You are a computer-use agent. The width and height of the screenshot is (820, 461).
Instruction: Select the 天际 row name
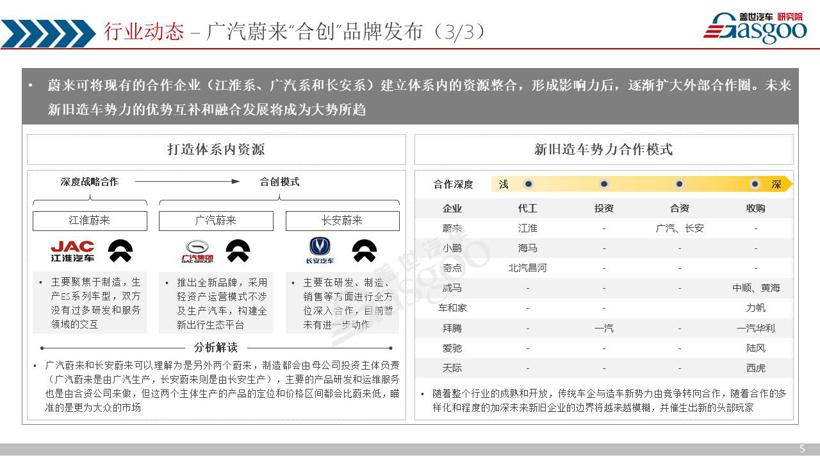coord(452,368)
